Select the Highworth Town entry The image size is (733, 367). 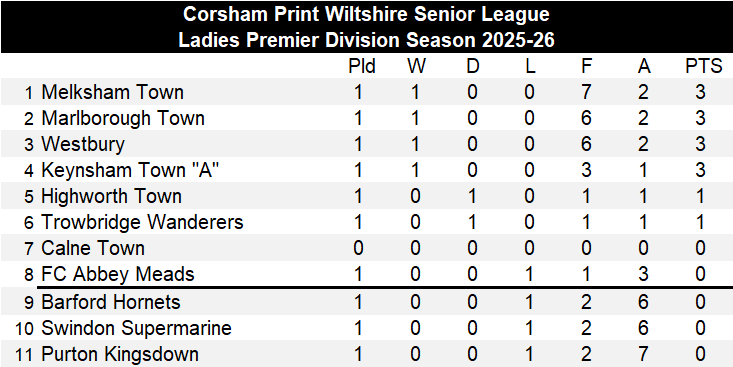[111, 196]
